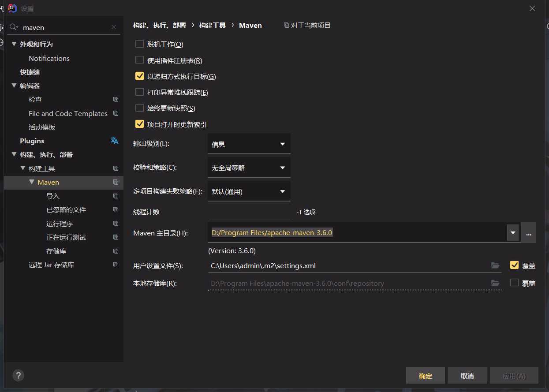The height and width of the screenshot is (392, 549).
Task: Select 检查 under 编辑器
Action: click(35, 100)
